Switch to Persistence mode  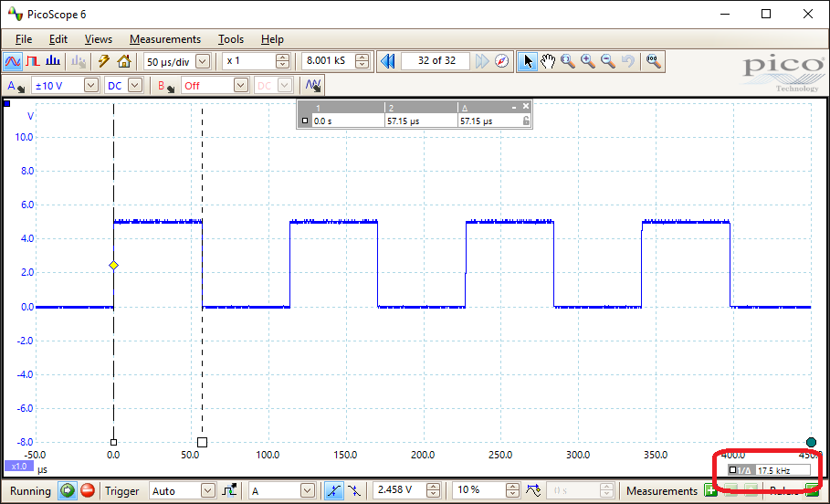tap(33, 61)
